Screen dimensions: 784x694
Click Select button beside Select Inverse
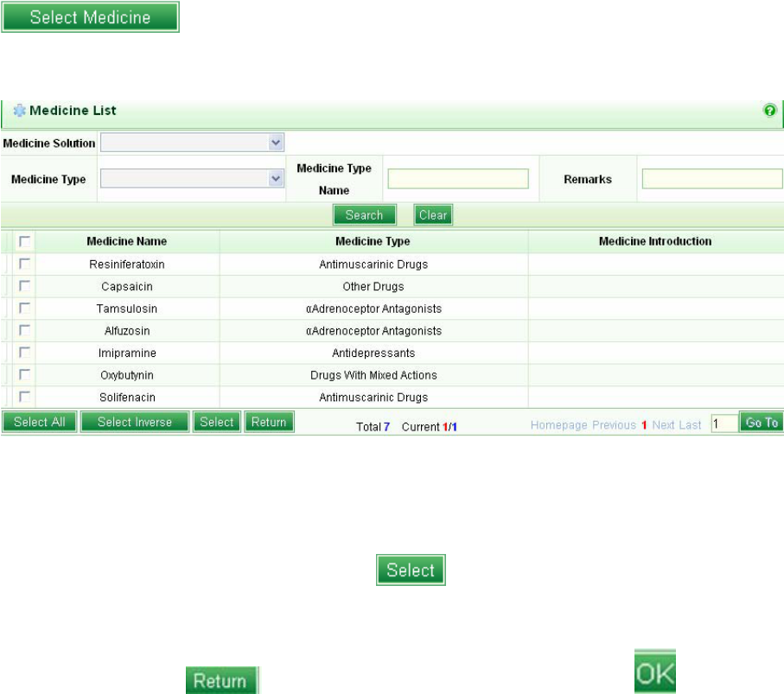coord(216,422)
